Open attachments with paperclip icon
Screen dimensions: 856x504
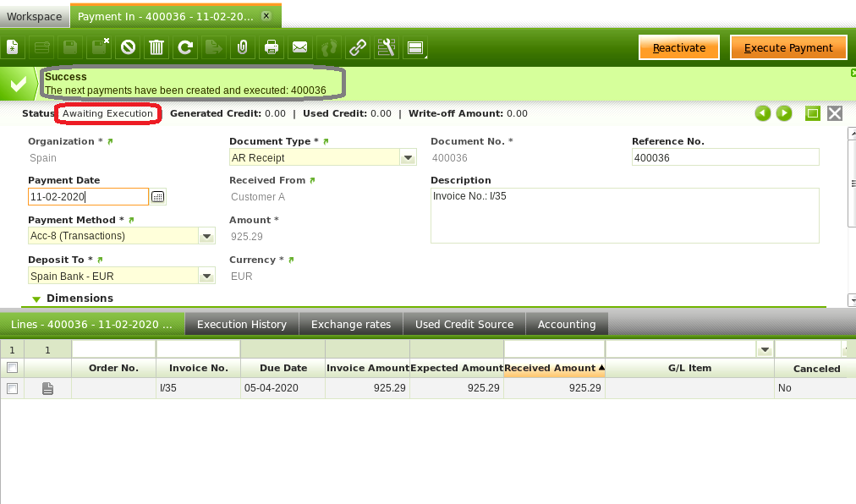coord(243,47)
